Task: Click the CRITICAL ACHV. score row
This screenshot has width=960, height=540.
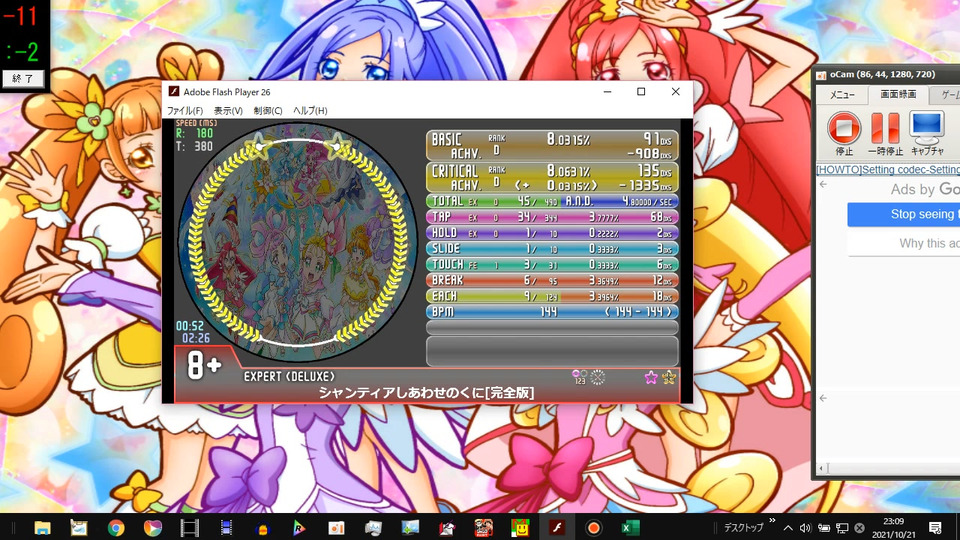Action: click(552, 177)
